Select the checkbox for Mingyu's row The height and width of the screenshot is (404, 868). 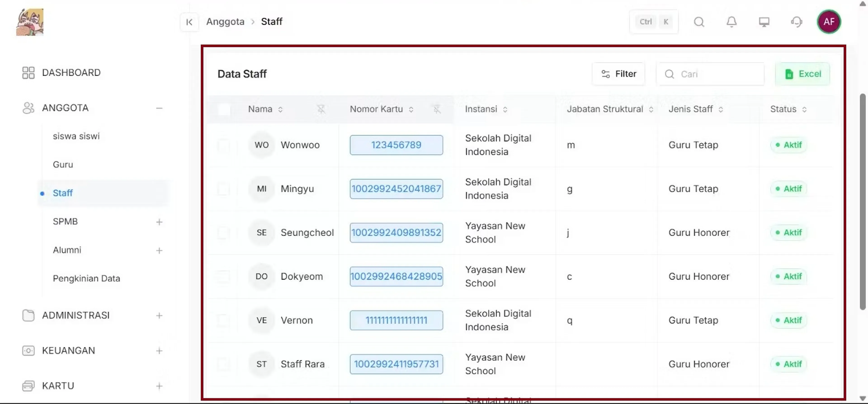pyautogui.click(x=224, y=189)
